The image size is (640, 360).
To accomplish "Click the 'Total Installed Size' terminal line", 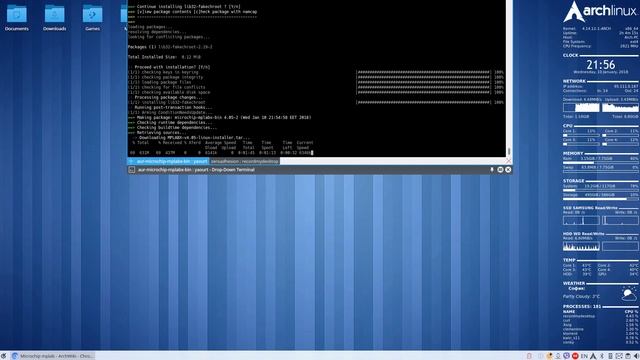I will pos(164,57).
